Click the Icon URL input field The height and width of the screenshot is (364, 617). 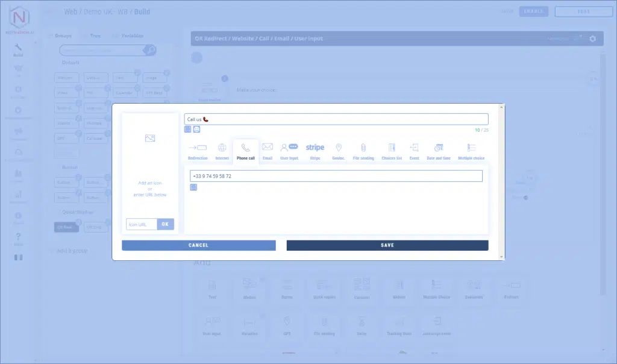142,224
